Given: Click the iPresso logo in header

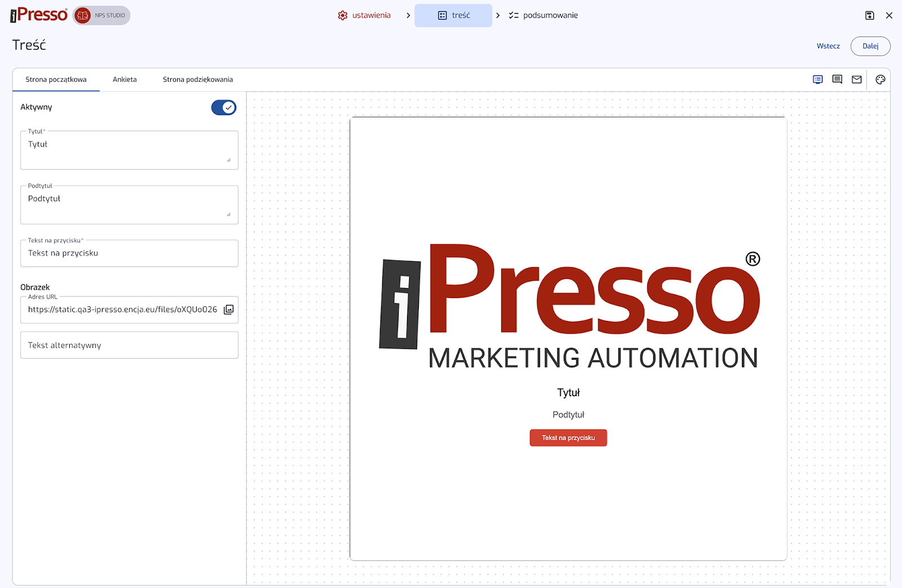Looking at the screenshot, I should coord(39,15).
